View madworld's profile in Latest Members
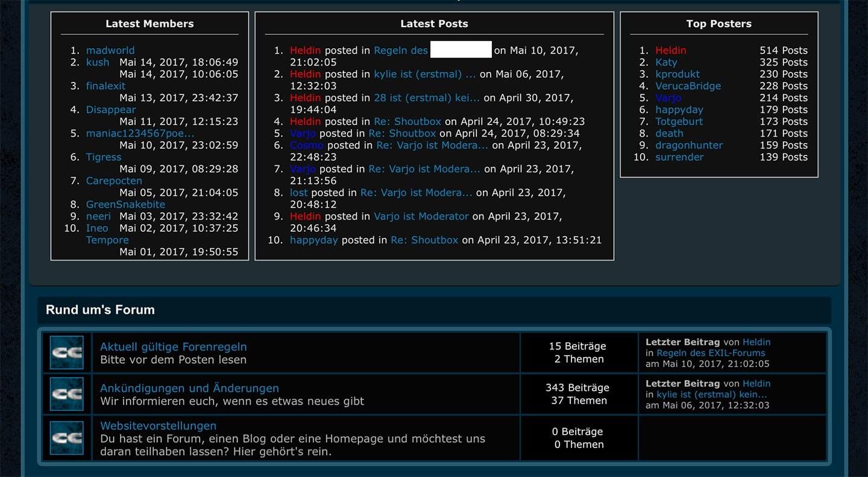 [x=110, y=51]
